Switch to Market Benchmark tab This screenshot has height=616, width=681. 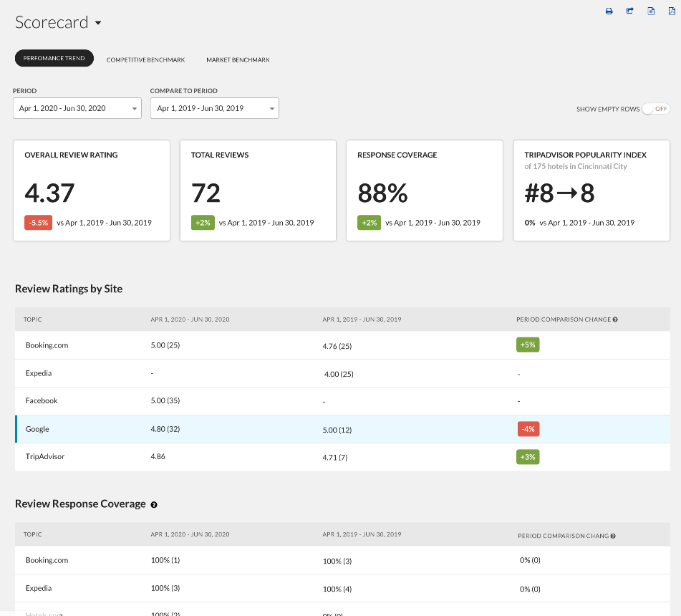[x=238, y=60]
